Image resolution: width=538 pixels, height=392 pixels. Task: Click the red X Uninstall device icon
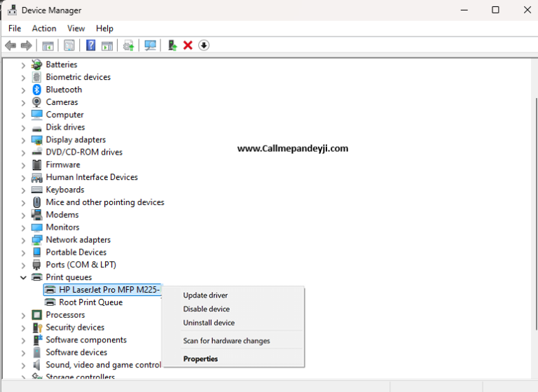(x=188, y=45)
